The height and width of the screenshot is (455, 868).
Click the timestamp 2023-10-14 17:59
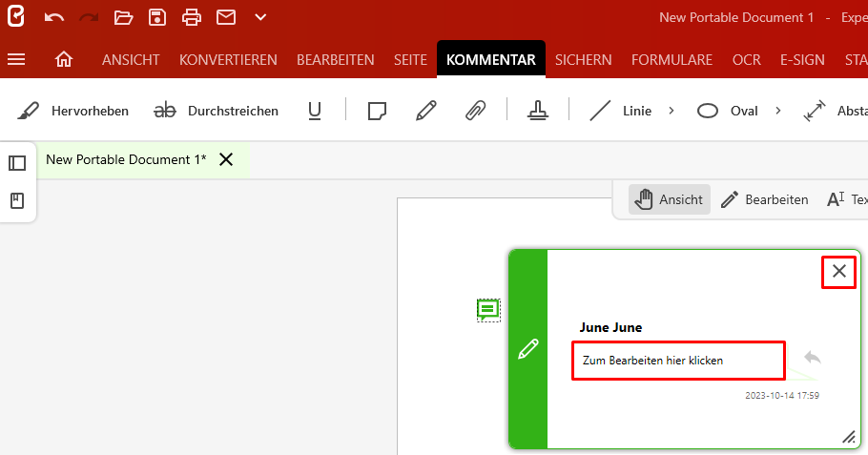click(x=781, y=395)
